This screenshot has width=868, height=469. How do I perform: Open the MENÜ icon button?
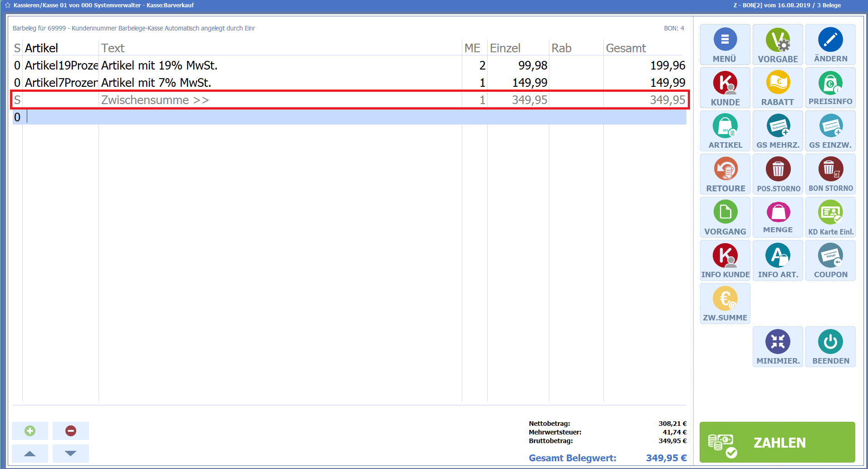[x=725, y=45]
